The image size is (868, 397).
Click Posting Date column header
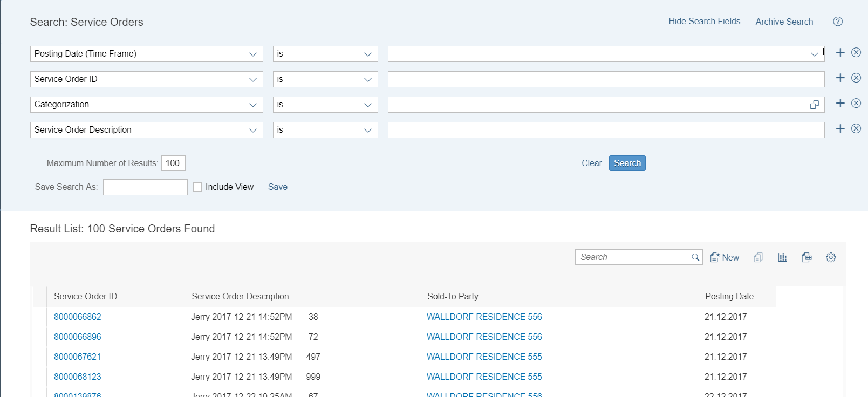pyautogui.click(x=729, y=296)
